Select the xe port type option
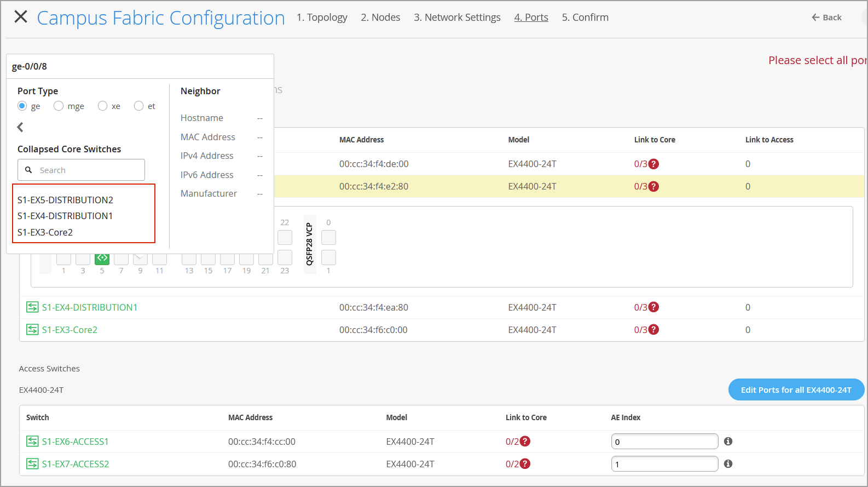Viewport: 868px width, 487px height. tap(102, 106)
